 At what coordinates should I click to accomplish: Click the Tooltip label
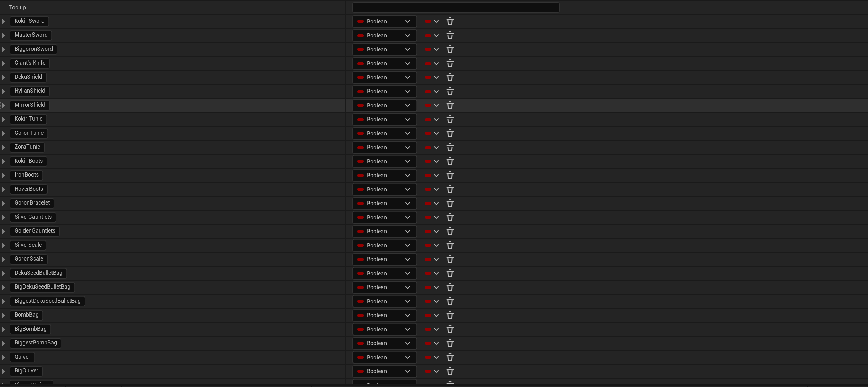(x=17, y=7)
